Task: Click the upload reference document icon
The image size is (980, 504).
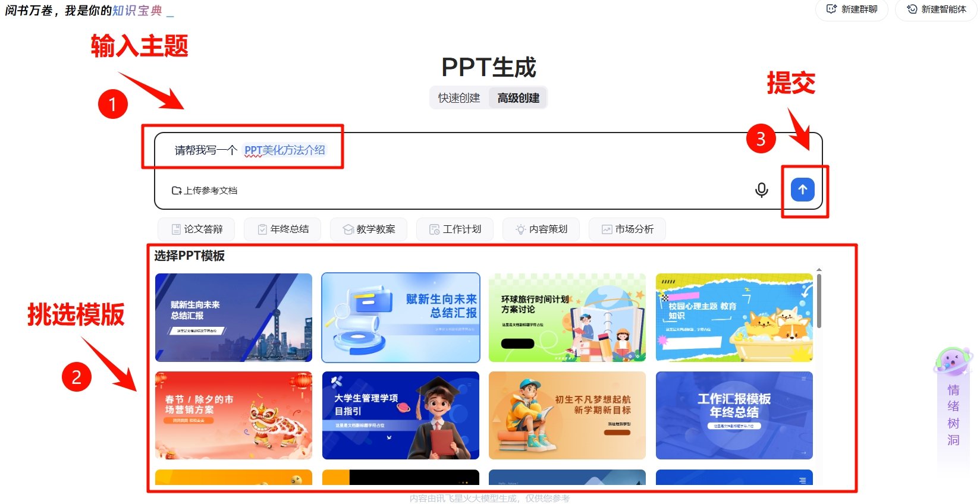Action: coord(177,191)
